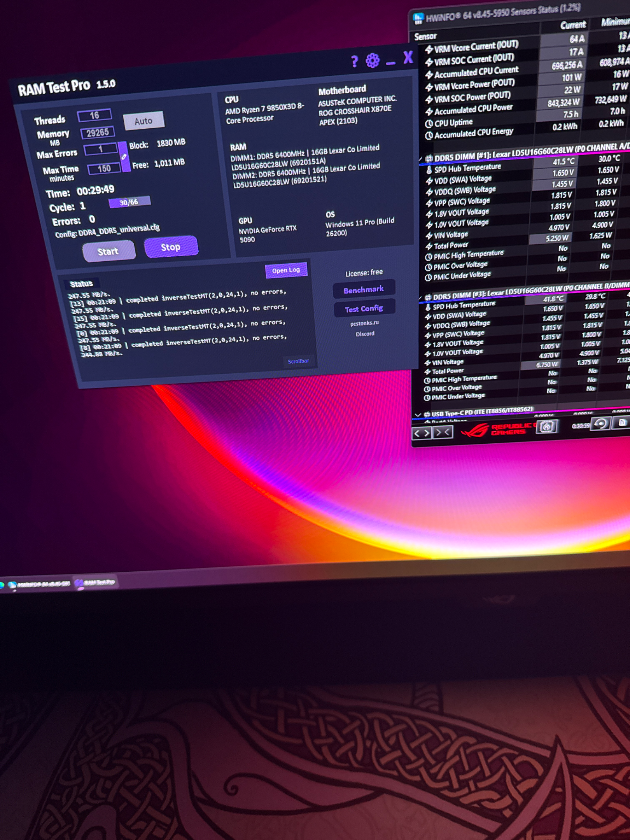
Task: Edit the Max Time minutes field
Action: (x=104, y=169)
